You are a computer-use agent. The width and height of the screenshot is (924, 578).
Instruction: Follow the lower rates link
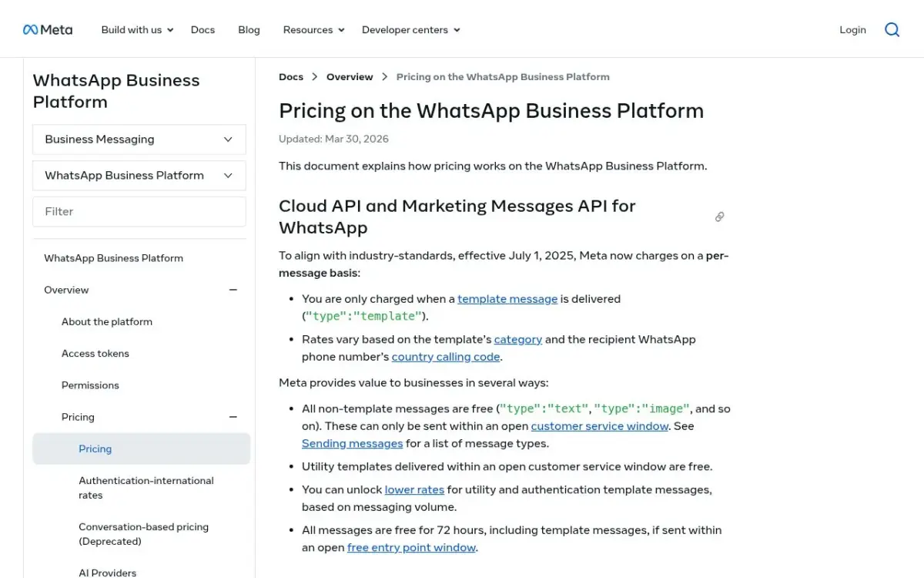tap(414, 489)
